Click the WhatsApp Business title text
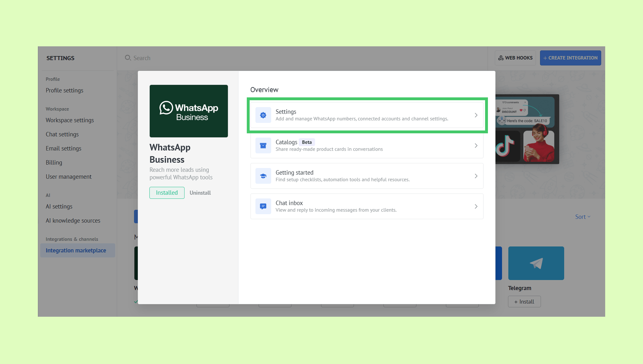 click(x=170, y=153)
